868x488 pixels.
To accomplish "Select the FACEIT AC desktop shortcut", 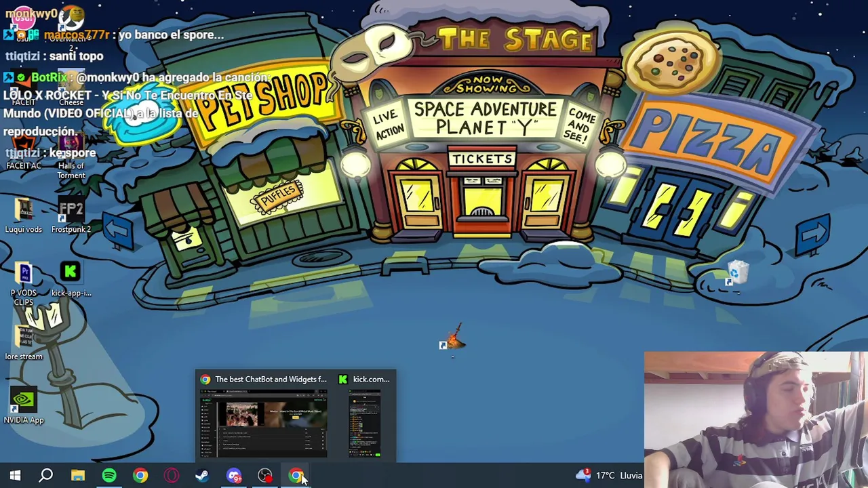I will (x=24, y=152).
